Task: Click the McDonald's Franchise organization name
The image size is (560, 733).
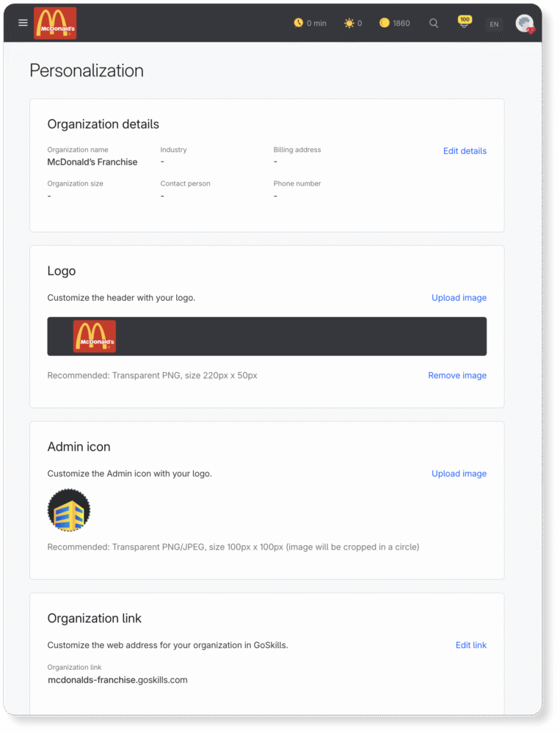Action: pos(92,162)
